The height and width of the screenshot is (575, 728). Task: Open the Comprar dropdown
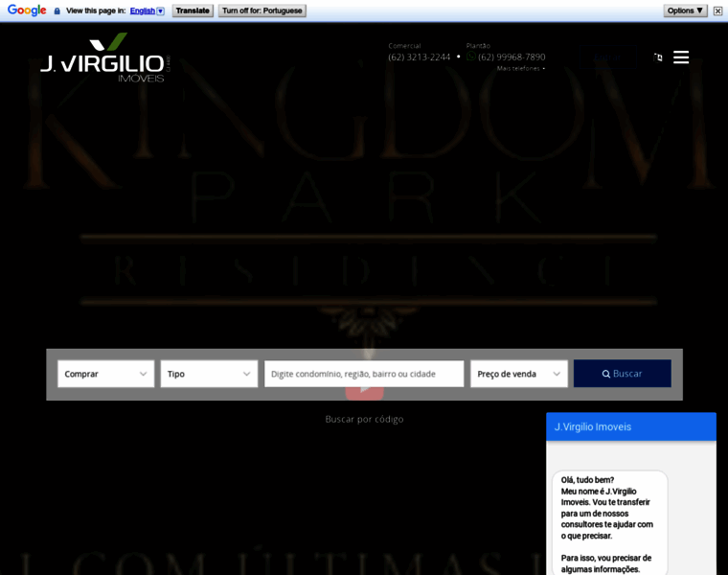[106, 374]
